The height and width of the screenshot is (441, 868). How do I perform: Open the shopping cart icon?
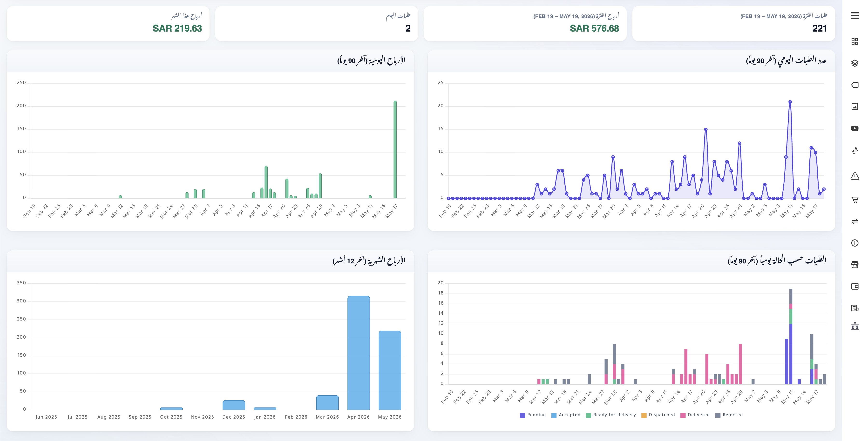(x=854, y=200)
